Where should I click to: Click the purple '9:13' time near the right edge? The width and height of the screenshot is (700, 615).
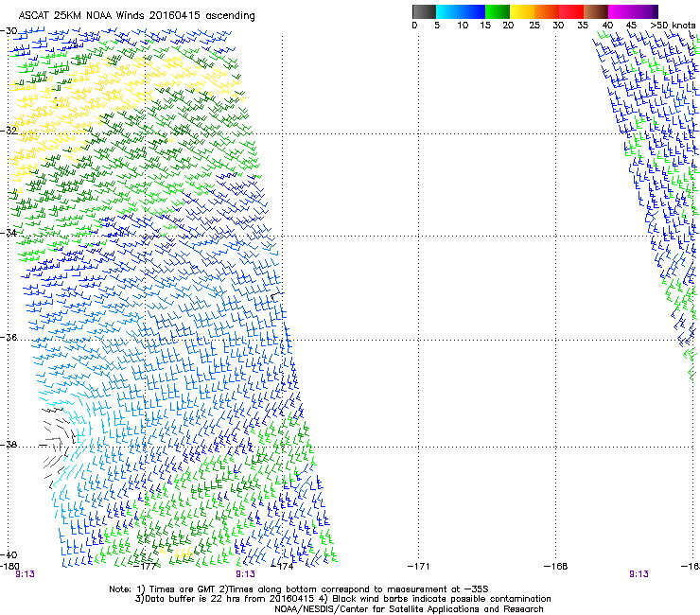[639, 574]
